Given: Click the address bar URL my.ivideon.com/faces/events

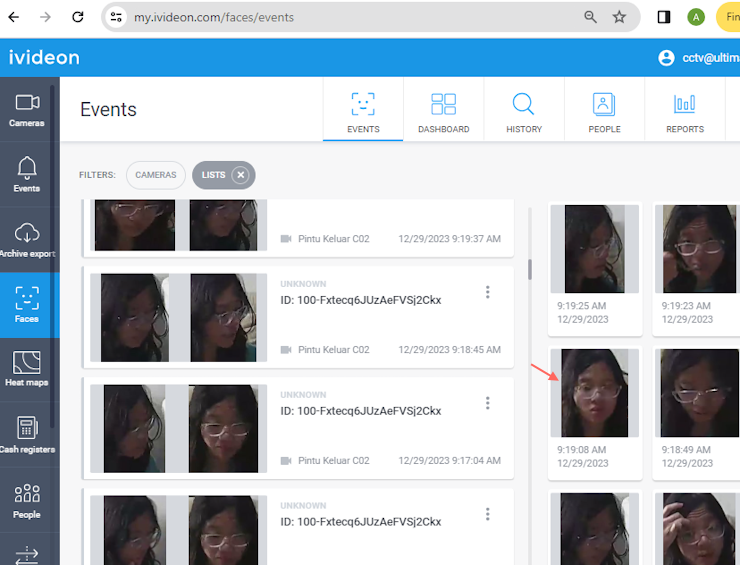Looking at the screenshot, I should point(214,17).
